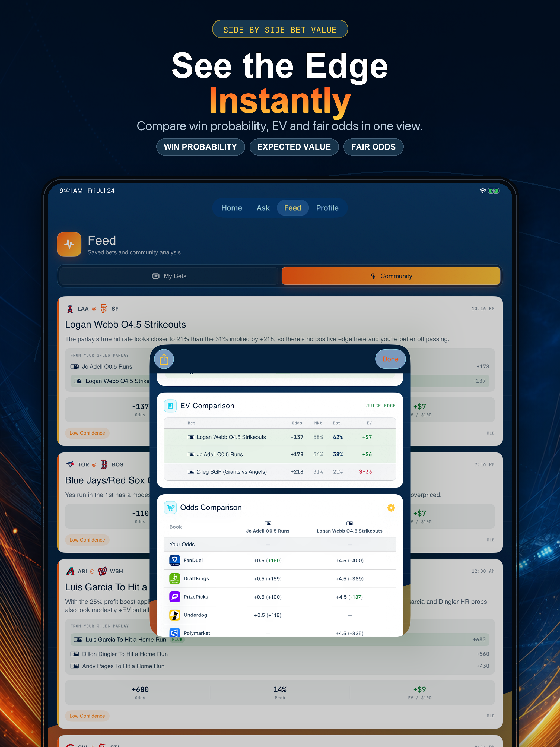The width and height of the screenshot is (560, 747).
Task: Select the PrizePicks logo icon
Action: (x=174, y=597)
